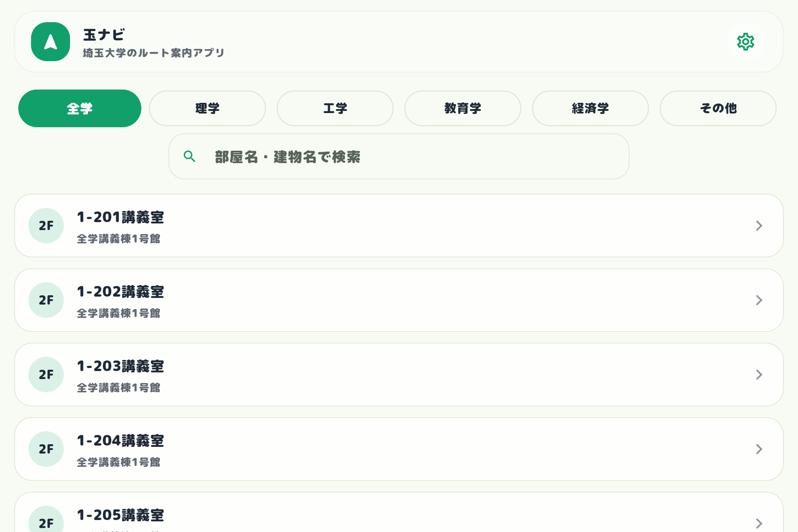The height and width of the screenshot is (532, 798).
Task: Click the 2F badge next to 1-202講義室
Action: pyautogui.click(x=46, y=300)
